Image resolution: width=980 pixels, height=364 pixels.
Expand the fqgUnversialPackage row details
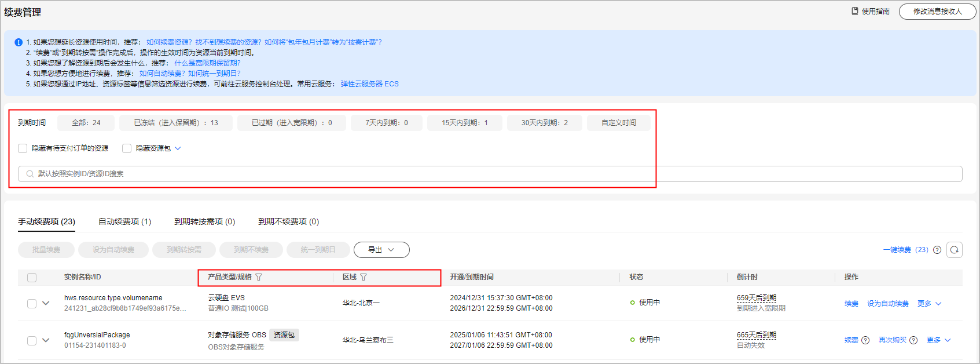click(x=46, y=340)
